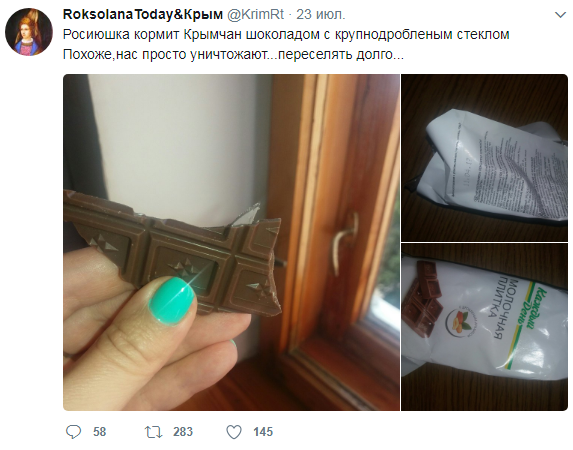This screenshot has height=450, width=573.
Task: Click the metal window handle in photo
Action: pyautogui.click(x=344, y=242)
